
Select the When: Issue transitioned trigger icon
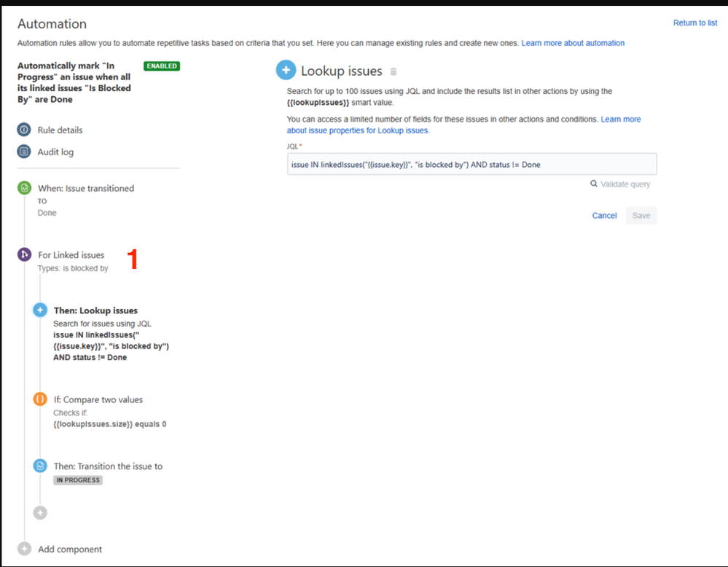(x=26, y=188)
